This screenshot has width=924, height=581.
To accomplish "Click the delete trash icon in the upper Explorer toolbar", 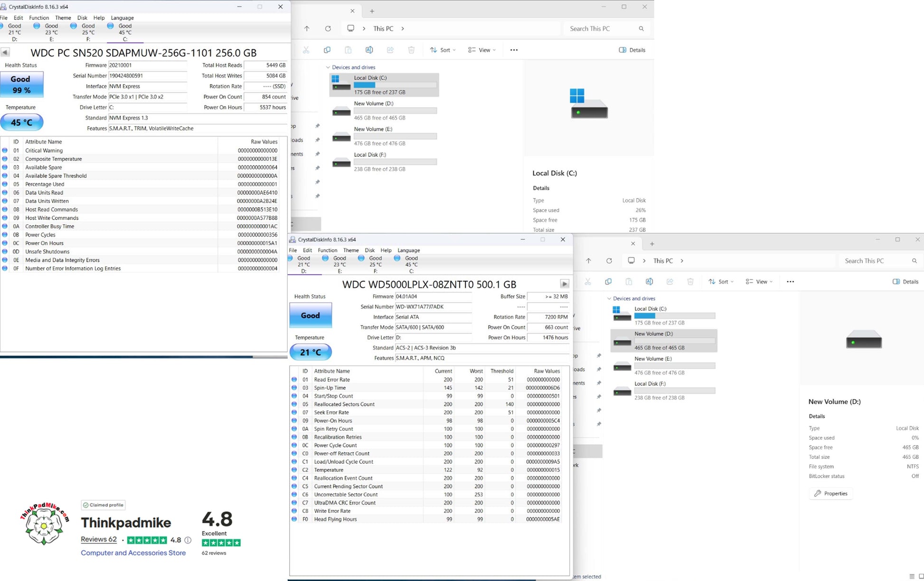I will click(411, 50).
